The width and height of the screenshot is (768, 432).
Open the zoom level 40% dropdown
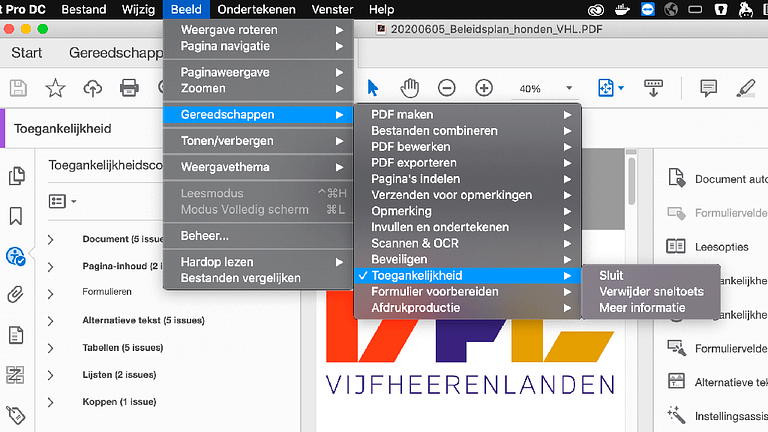coord(569,88)
